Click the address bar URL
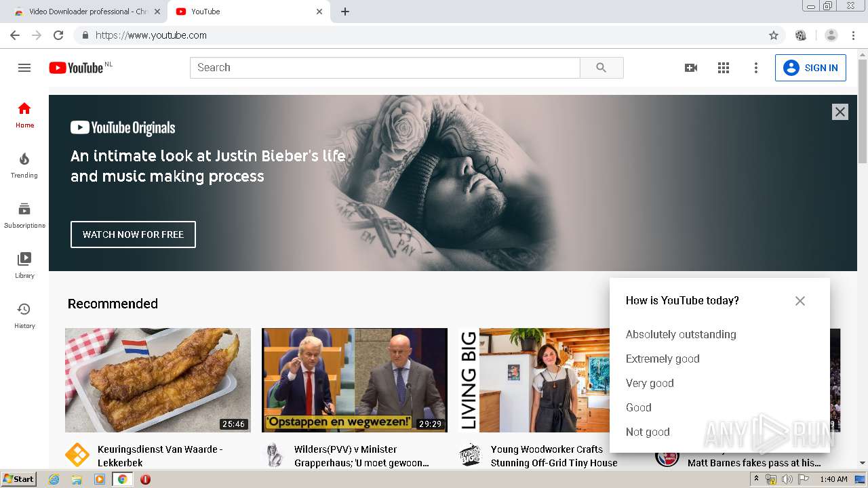 tap(151, 35)
